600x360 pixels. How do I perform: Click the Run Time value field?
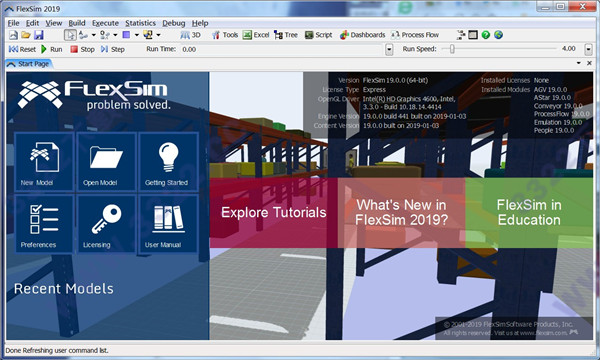tap(282, 49)
